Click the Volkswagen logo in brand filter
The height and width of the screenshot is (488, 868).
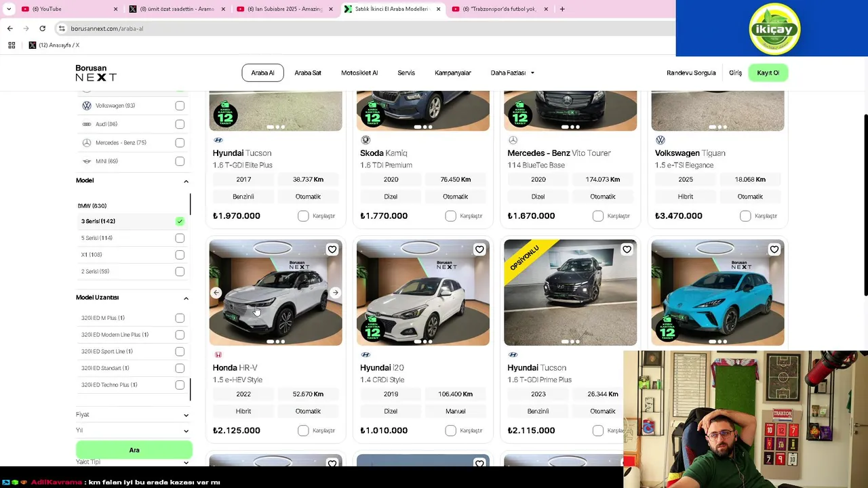[87, 106]
